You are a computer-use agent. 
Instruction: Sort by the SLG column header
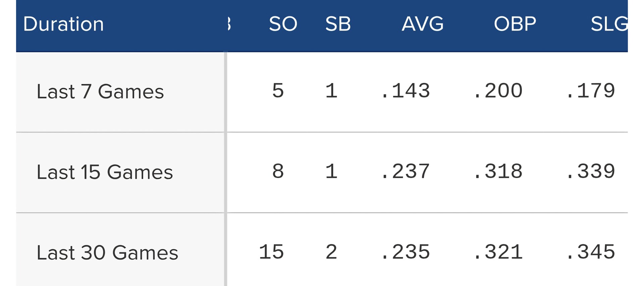click(609, 24)
